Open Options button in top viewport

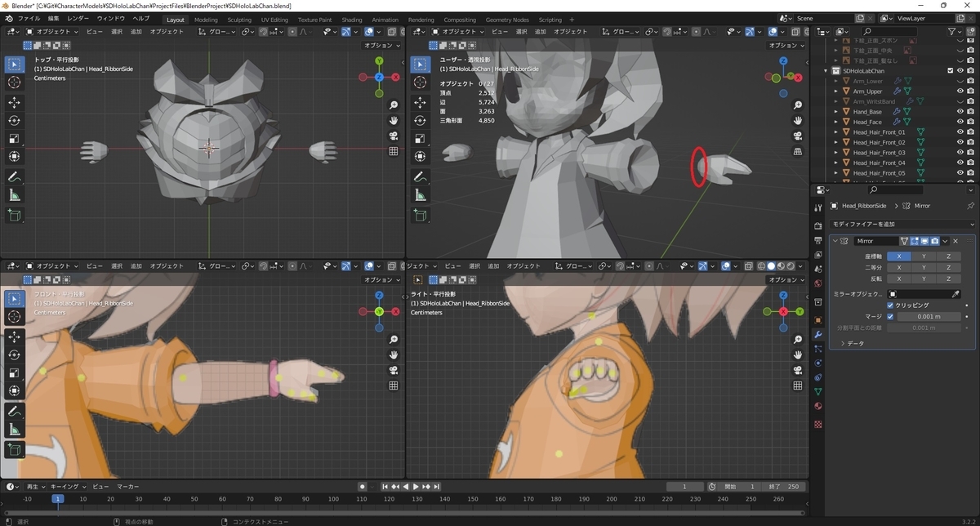(x=381, y=46)
